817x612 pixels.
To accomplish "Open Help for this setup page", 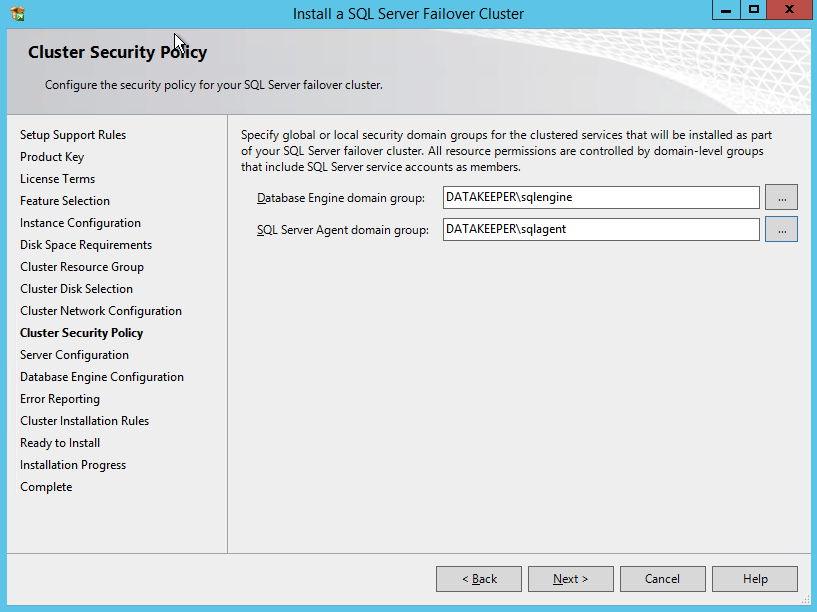I will [755, 579].
